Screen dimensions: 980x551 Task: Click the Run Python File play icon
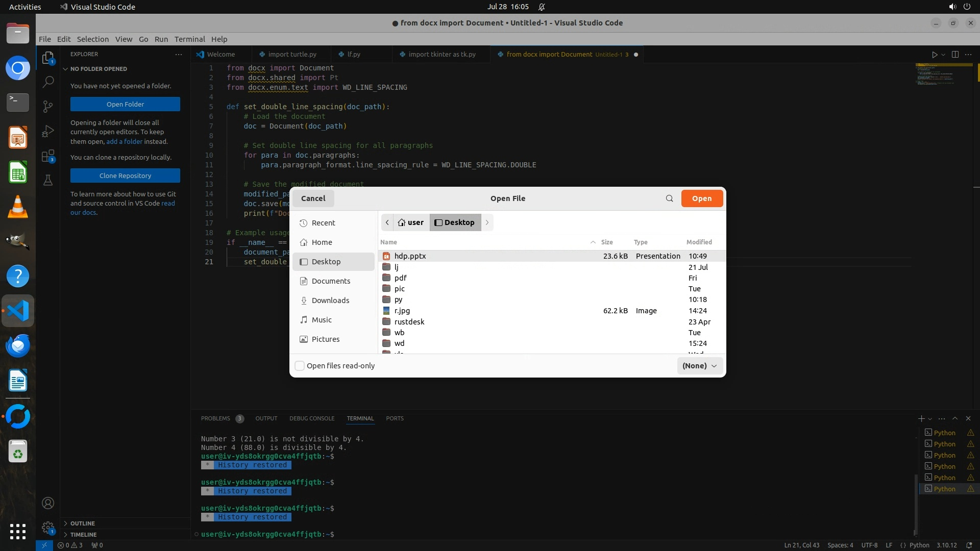(x=934, y=55)
